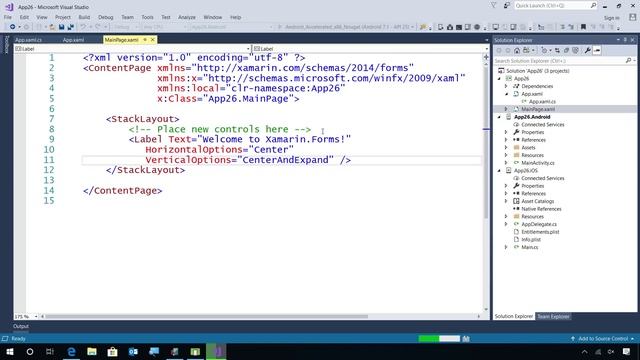This screenshot has height=360, width=640.
Task: Click the Solution Explorer Properties wrench icon
Action: (587, 50)
